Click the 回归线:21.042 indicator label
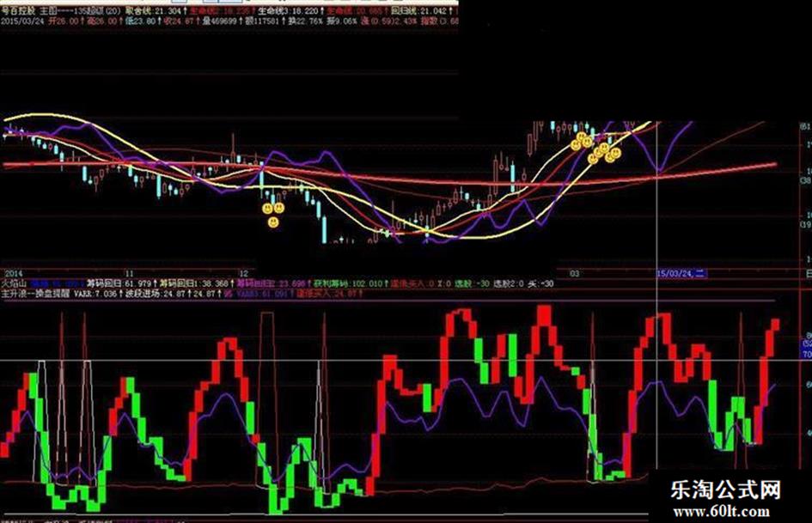The height and width of the screenshot is (523, 812). [418, 11]
